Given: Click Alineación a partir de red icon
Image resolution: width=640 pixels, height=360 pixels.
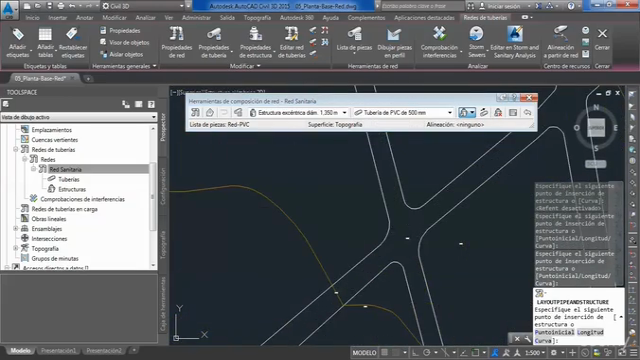Looking at the screenshot, I should tap(560, 34).
